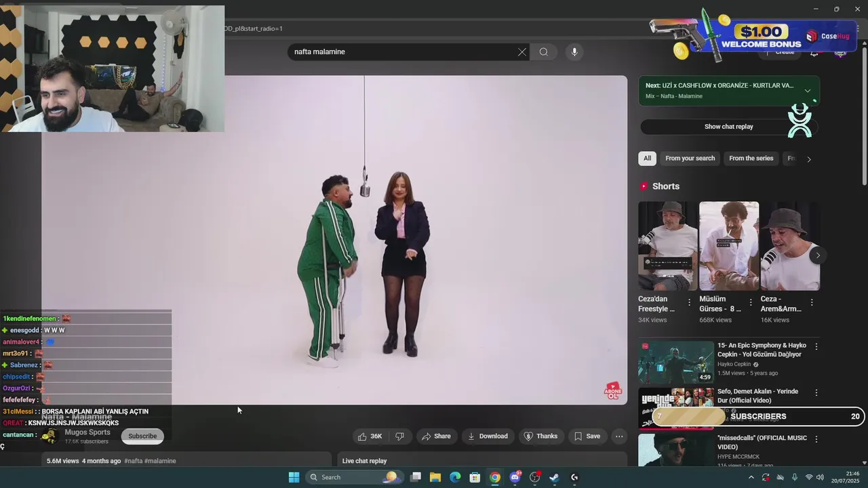Screen dimensions: 868x488
Task: Click Show chat replay button
Action: (x=728, y=127)
